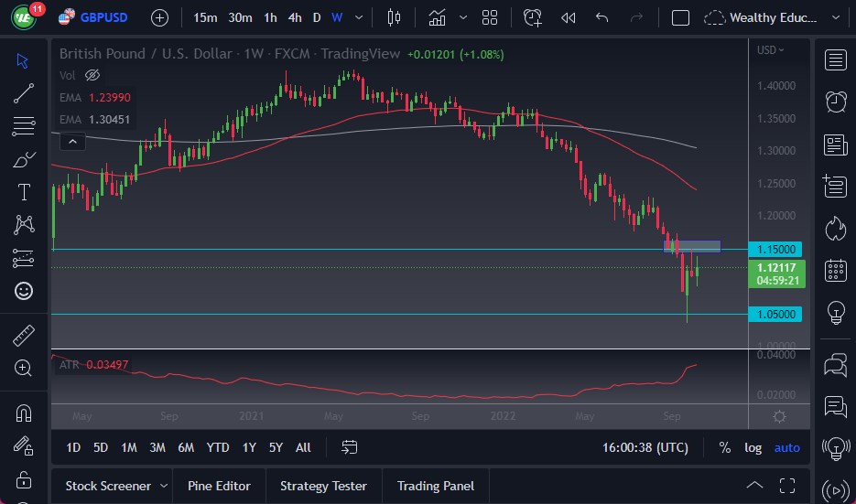Click the Replay rewind icon in toolbar

tap(569, 17)
